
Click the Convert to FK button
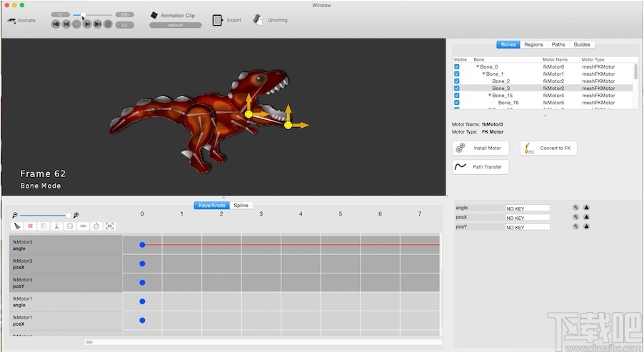point(548,148)
